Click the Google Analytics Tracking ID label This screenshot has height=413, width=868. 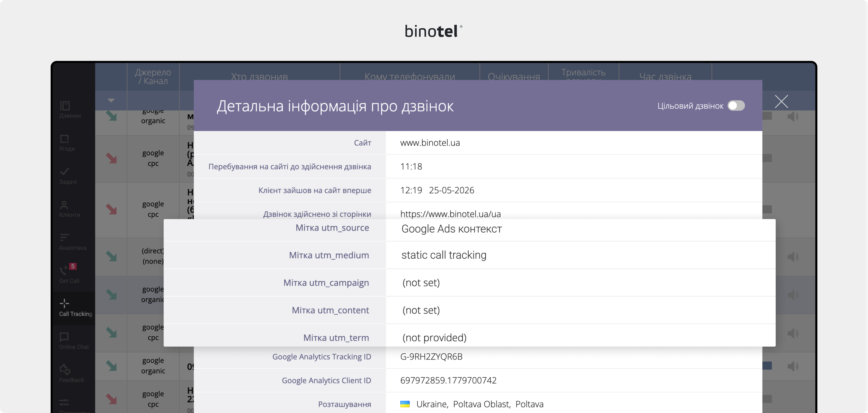(321, 356)
